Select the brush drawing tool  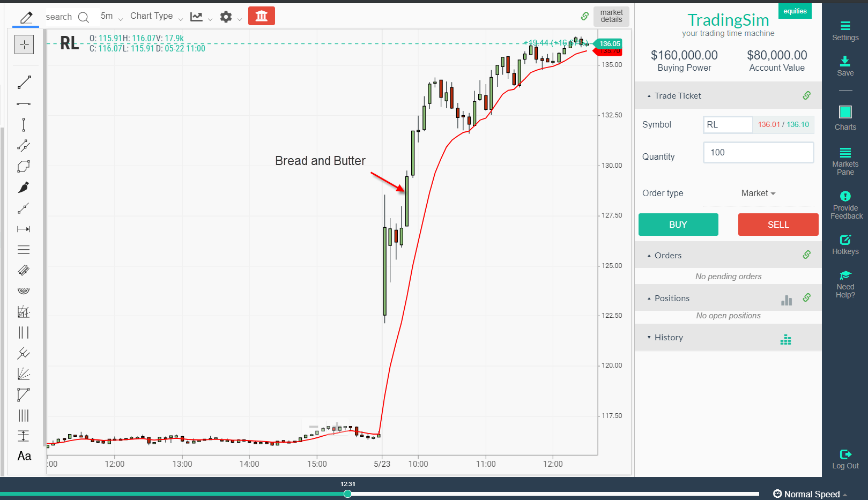click(24, 187)
